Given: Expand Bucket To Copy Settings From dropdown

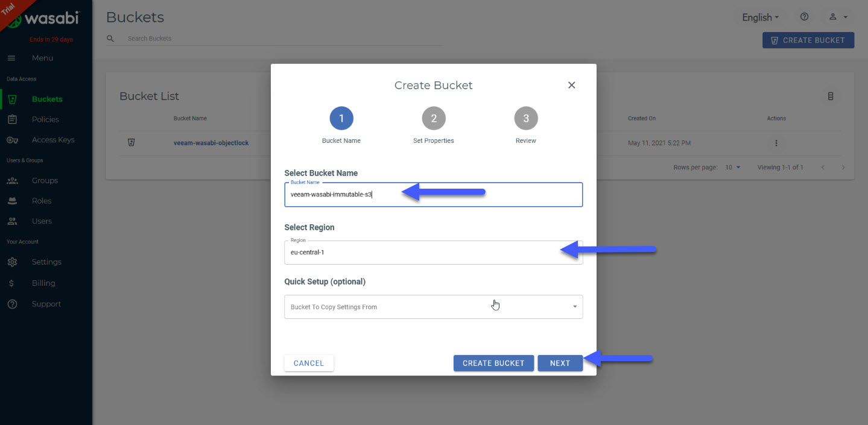Looking at the screenshot, I should click(x=433, y=307).
